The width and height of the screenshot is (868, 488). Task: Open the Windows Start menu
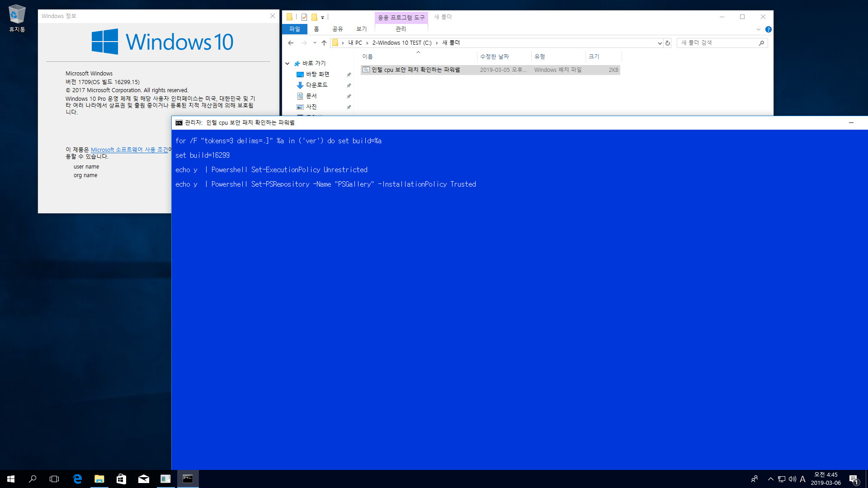[x=11, y=479]
